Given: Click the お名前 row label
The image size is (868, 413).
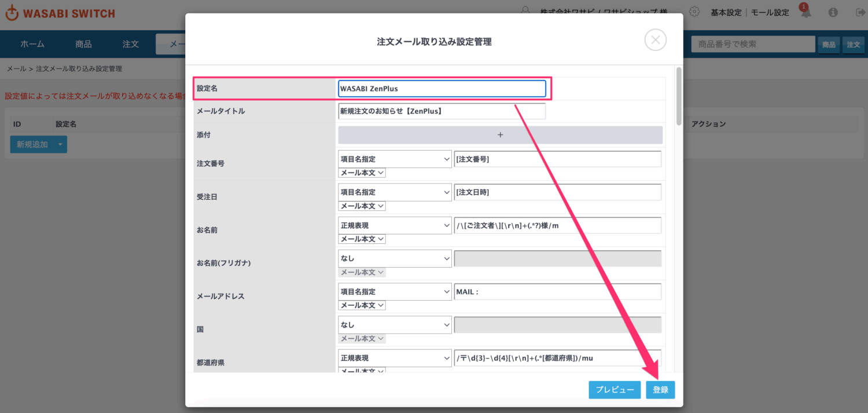Looking at the screenshot, I should 207,230.
